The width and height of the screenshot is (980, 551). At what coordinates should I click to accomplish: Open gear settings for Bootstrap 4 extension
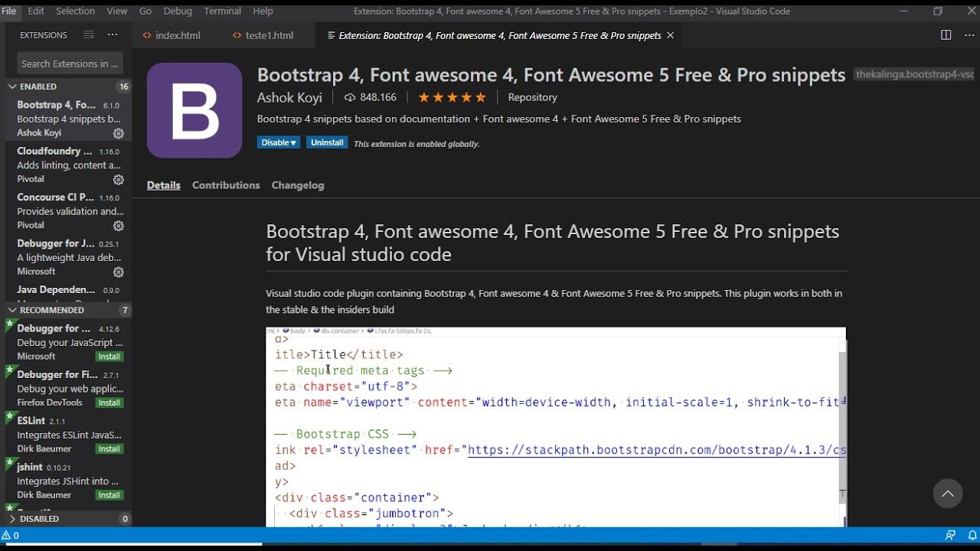119,133
